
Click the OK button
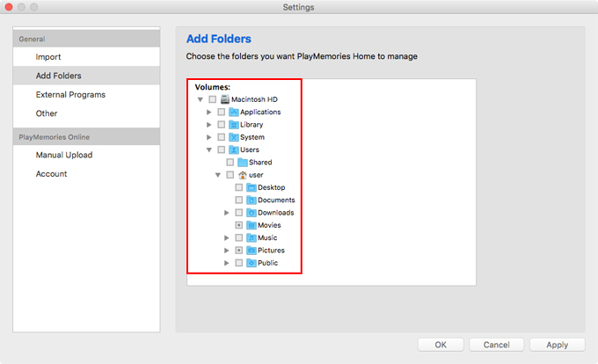tap(441, 345)
